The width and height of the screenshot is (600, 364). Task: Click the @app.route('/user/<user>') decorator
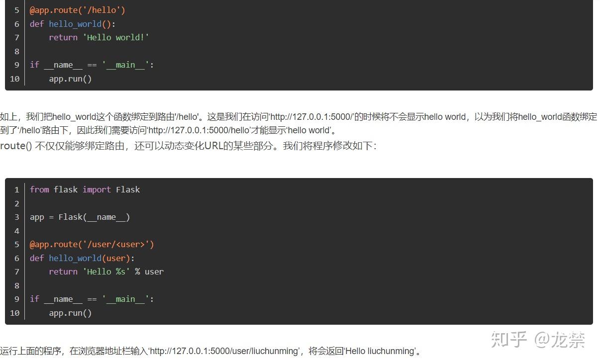92,244
